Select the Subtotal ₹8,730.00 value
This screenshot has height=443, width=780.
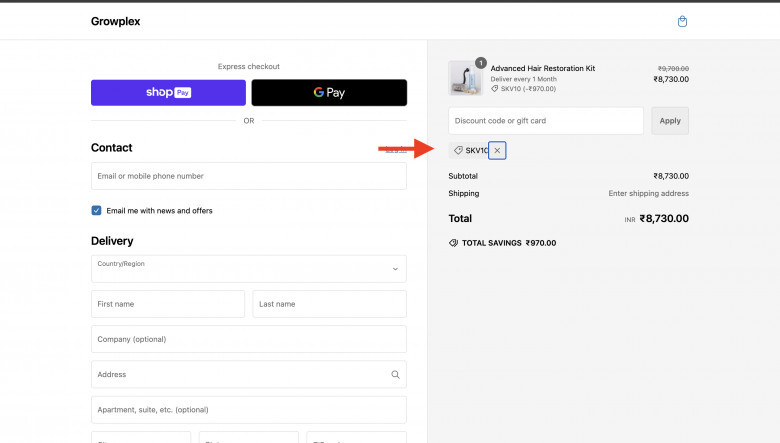pyautogui.click(x=671, y=176)
